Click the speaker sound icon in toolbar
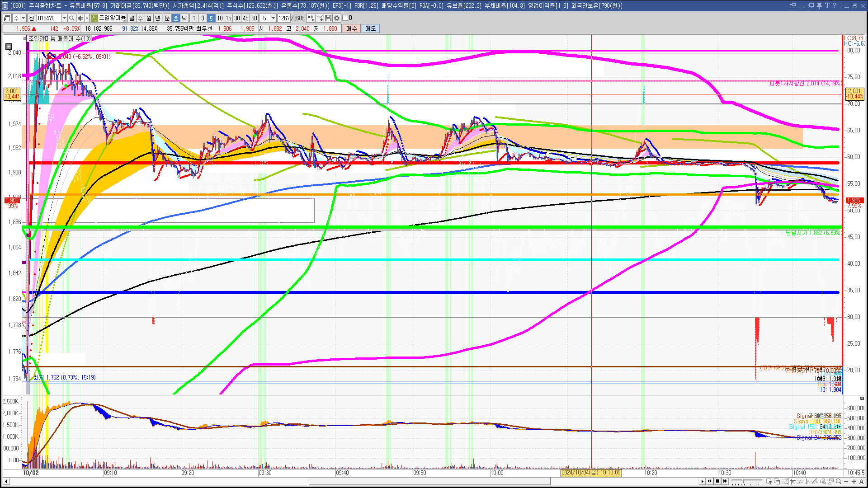The width and height of the screenshot is (868, 488). (x=80, y=18)
